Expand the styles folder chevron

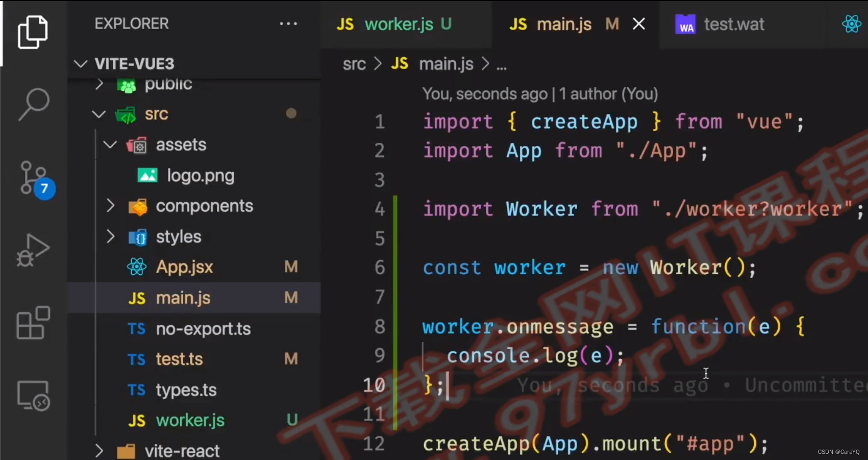(x=110, y=236)
